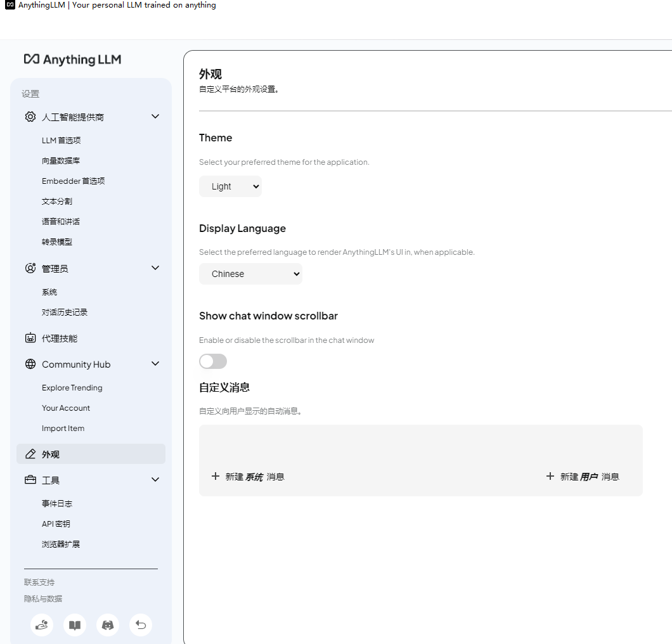Click the 设置 label atop sidebar

30,94
